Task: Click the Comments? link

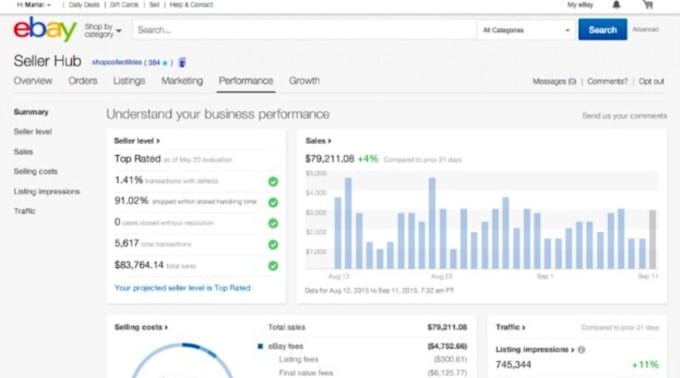Action: 607,81
